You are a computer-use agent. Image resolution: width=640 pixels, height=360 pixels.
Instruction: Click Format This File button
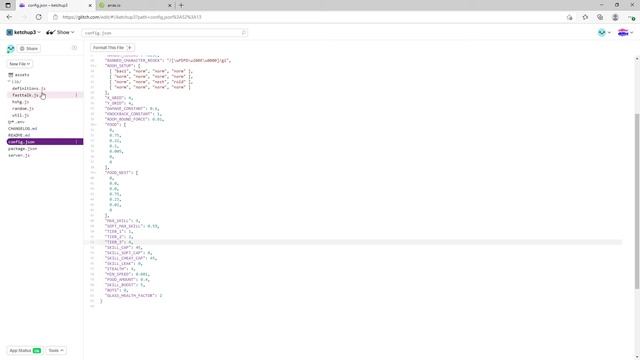112,48
